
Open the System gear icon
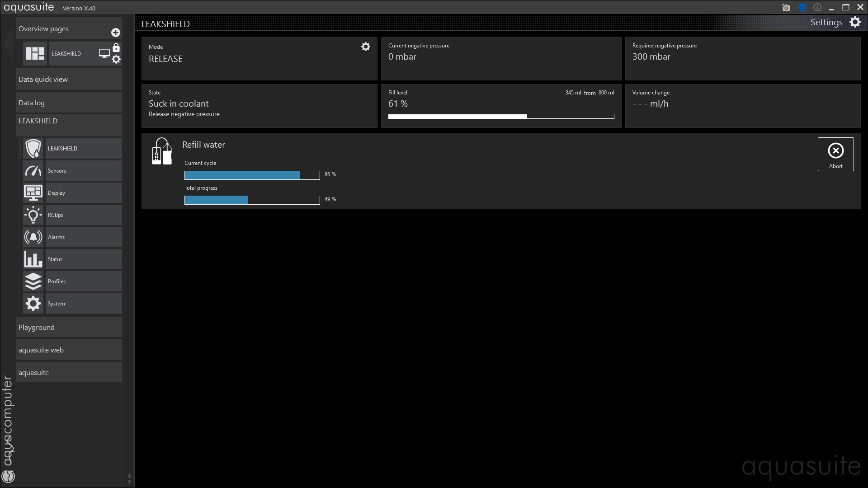click(x=33, y=304)
